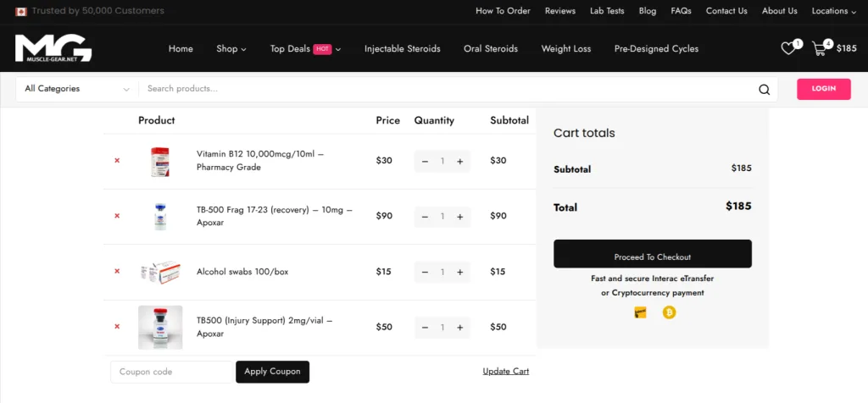
Task: Open the Lab Tests page
Action: [607, 11]
